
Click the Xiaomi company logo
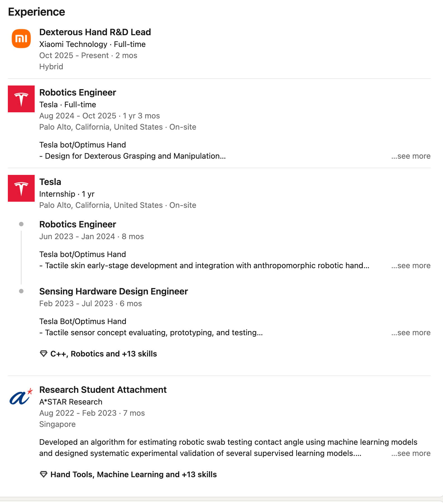(x=21, y=39)
